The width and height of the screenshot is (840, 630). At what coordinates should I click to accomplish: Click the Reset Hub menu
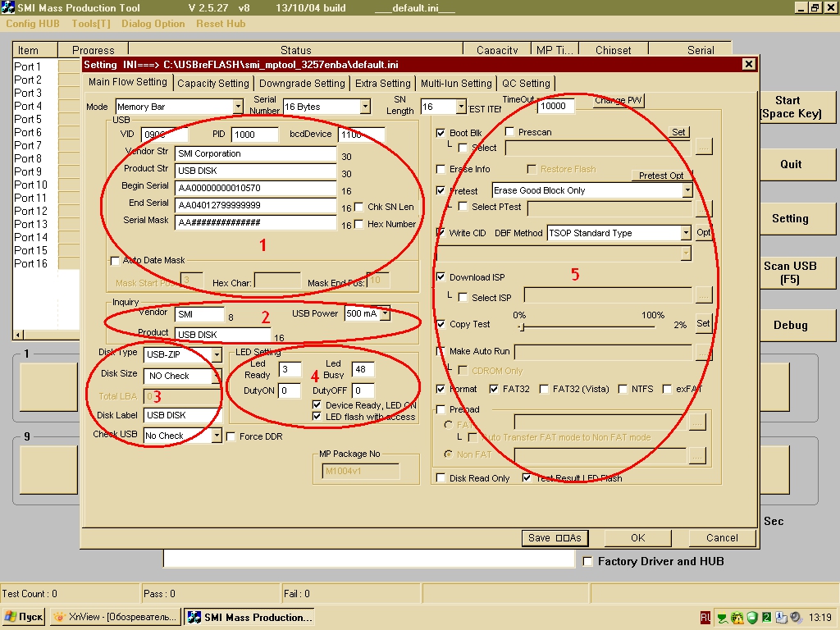[220, 24]
